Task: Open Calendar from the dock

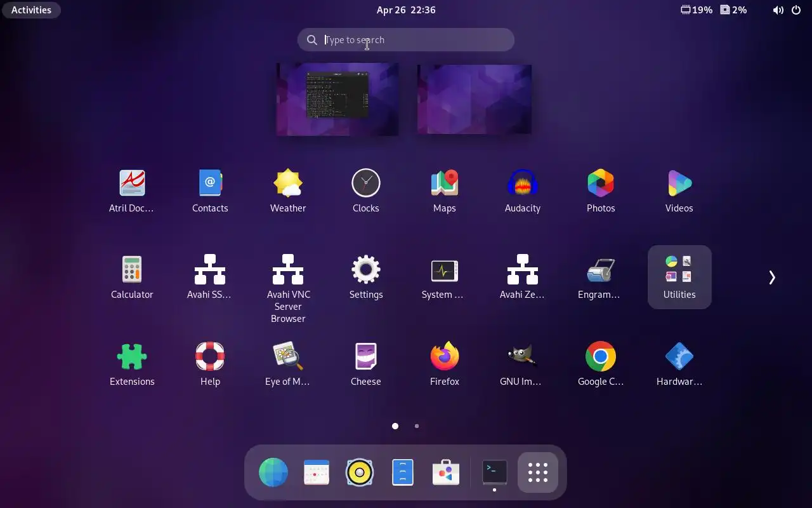Action: (317, 472)
